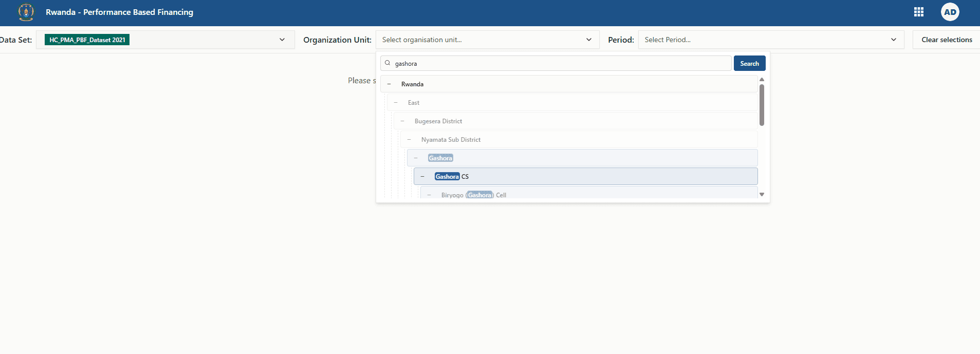Select the Gashora sector tree item
980x354 pixels.
(x=440, y=158)
